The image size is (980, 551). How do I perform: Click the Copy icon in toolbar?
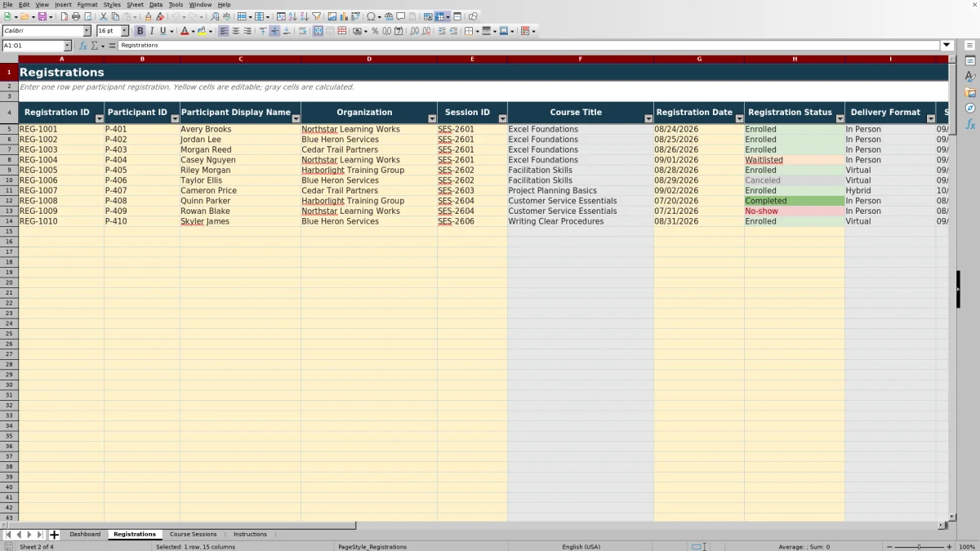(115, 16)
